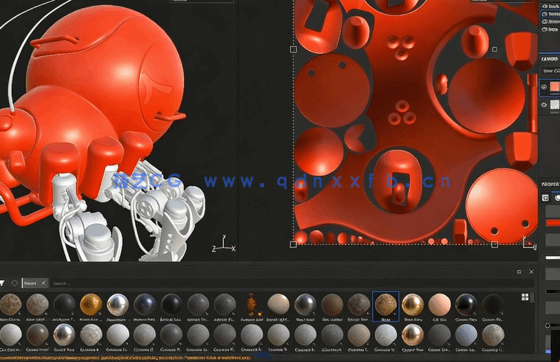Remove the active shelf filter tag with its X

(x=43, y=283)
